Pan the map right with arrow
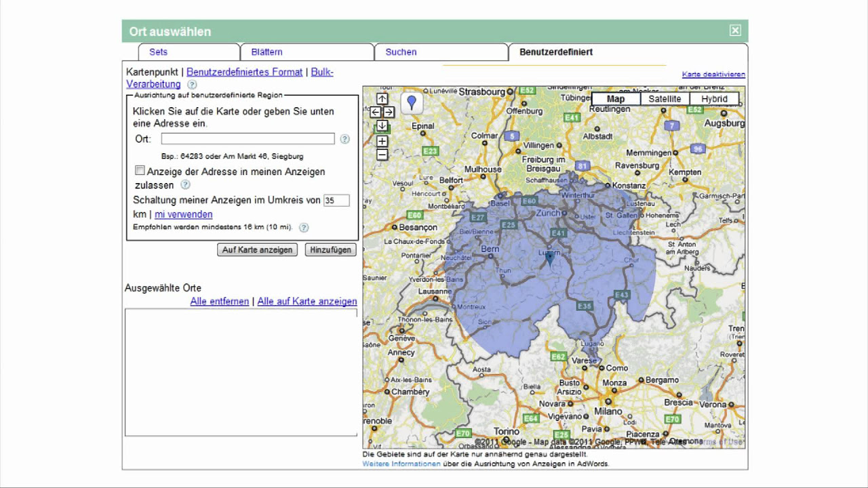The height and width of the screenshot is (488, 868). click(x=389, y=112)
